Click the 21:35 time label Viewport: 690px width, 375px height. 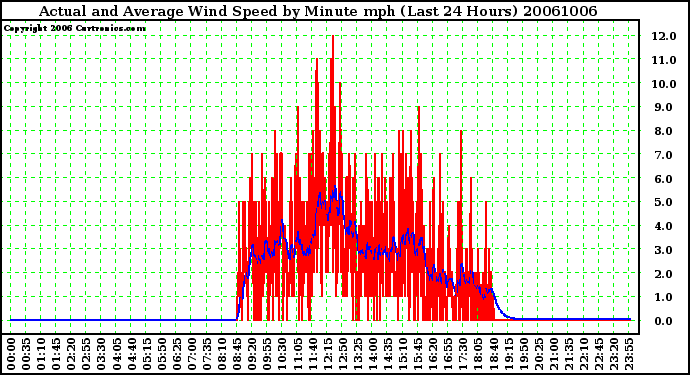coord(569,354)
